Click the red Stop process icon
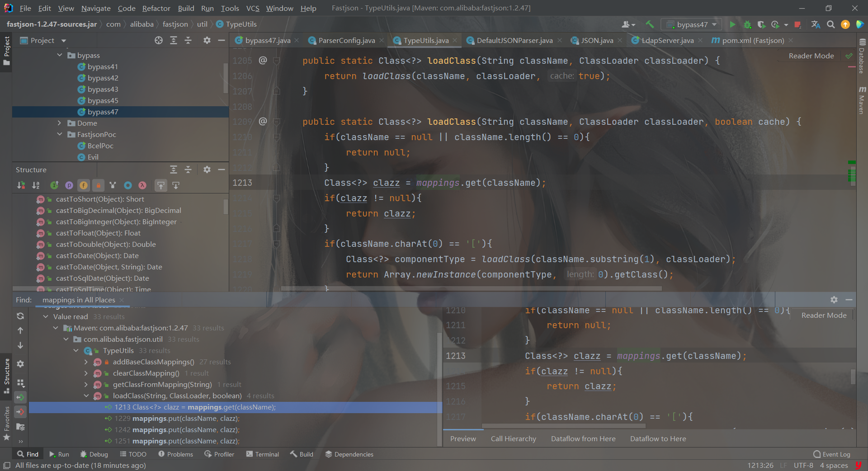 click(798, 24)
